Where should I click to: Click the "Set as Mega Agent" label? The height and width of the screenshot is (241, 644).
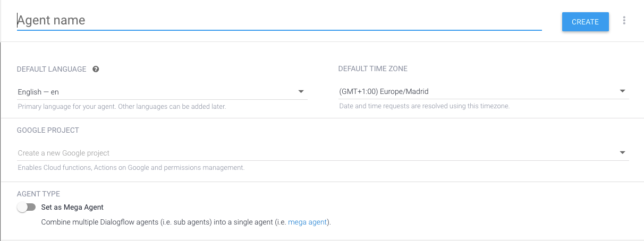pos(72,207)
